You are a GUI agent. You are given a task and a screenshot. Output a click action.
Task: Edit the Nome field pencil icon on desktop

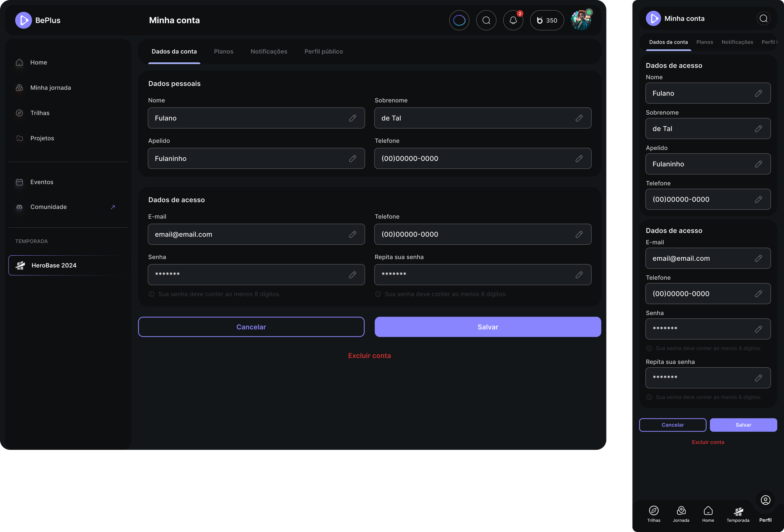(x=352, y=118)
